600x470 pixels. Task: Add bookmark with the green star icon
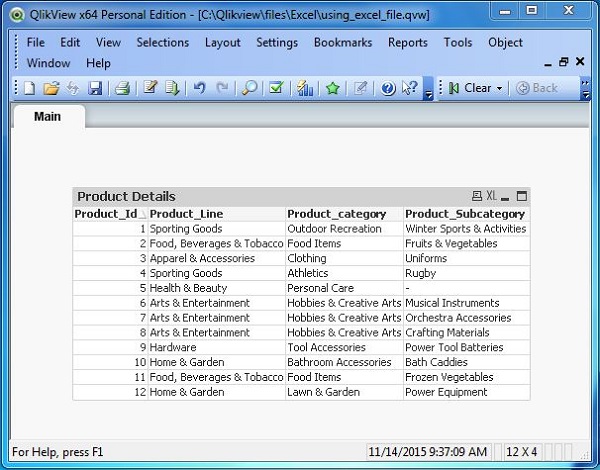point(333,88)
